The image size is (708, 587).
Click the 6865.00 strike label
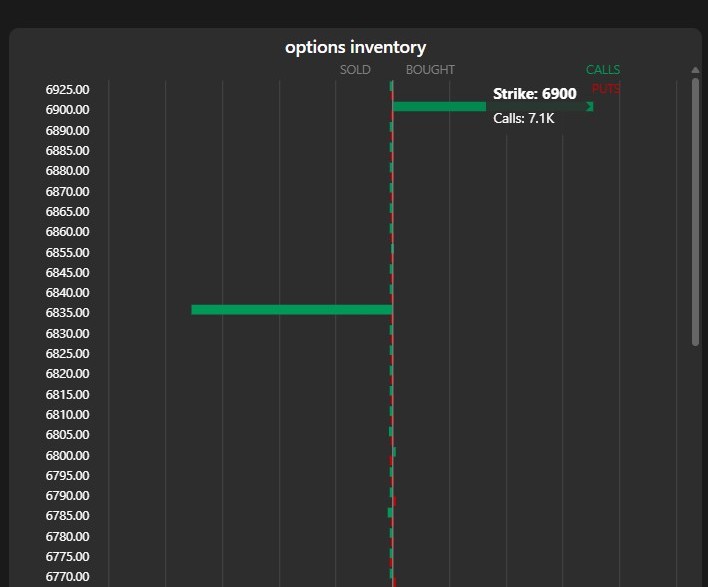click(68, 212)
